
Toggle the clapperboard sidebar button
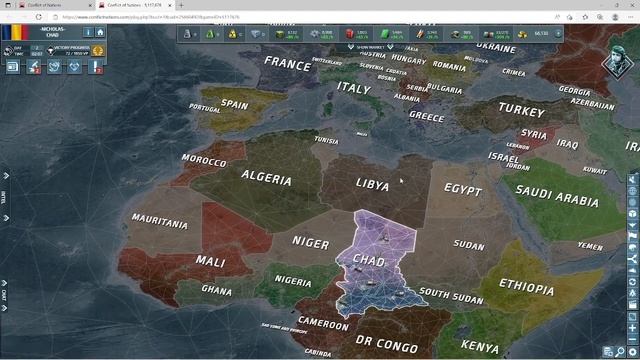click(632, 304)
